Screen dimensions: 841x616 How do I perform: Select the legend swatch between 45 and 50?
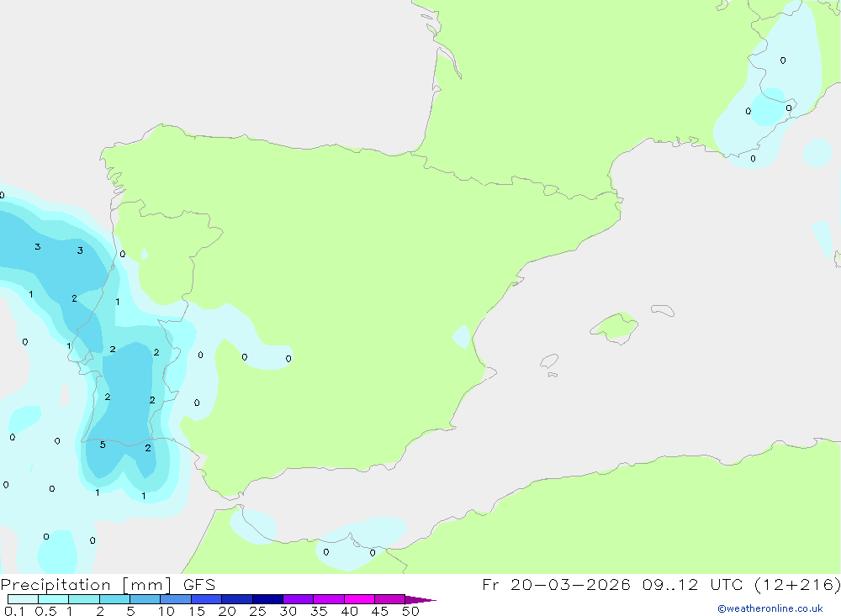click(389, 599)
